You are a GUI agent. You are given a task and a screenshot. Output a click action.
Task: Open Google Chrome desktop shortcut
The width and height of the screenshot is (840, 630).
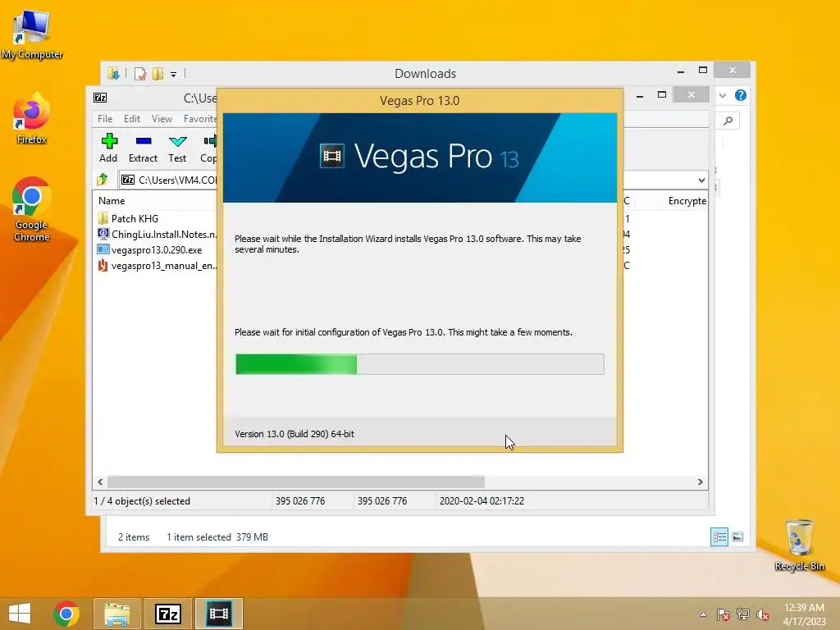pos(32,209)
